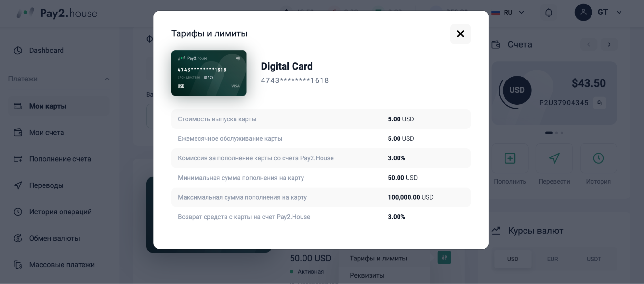Click Ежемесячное обслуживание карты row
Image resolution: width=644 pixels, height=284 pixels.
tap(321, 139)
